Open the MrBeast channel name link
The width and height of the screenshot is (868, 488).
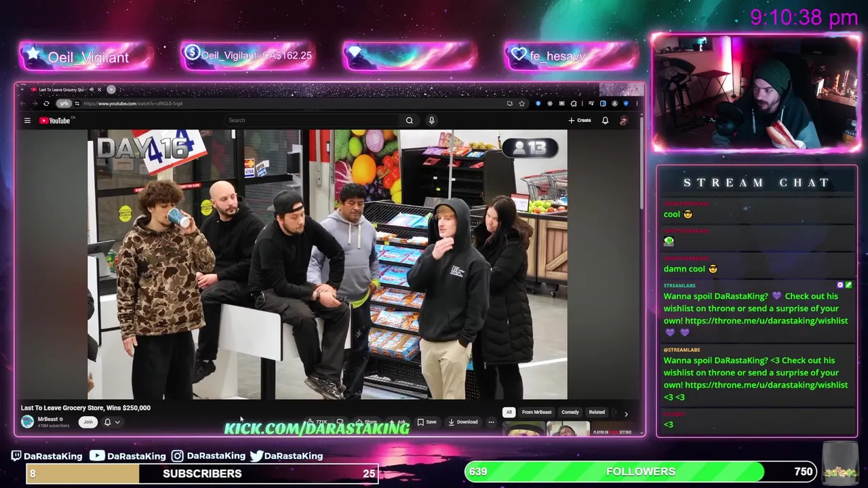47,419
